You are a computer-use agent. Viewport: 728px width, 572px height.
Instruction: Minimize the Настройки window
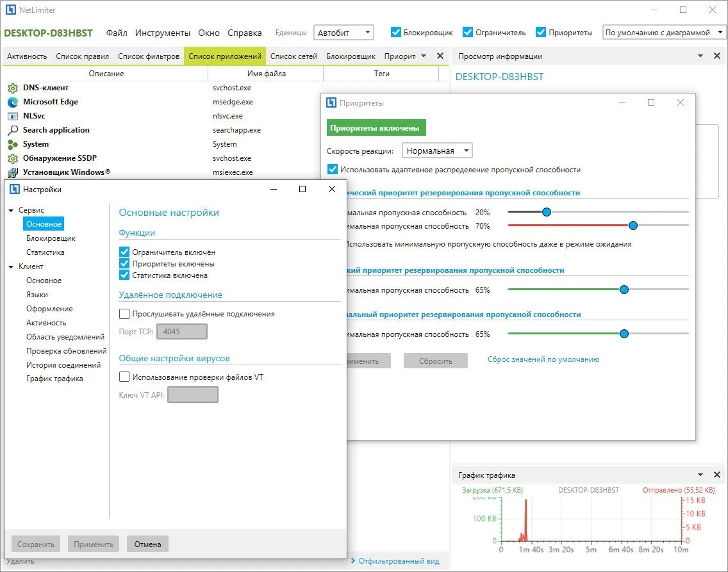pyautogui.click(x=274, y=189)
